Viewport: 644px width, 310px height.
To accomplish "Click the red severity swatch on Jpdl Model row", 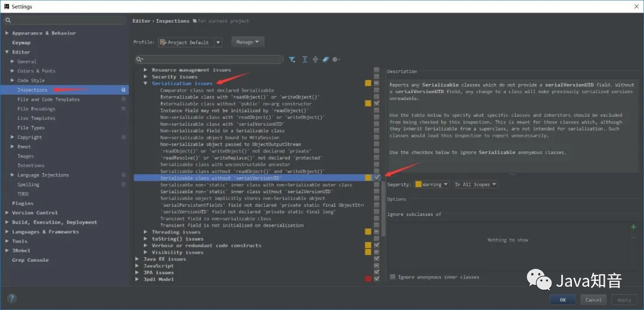I will [x=368, y=279].
